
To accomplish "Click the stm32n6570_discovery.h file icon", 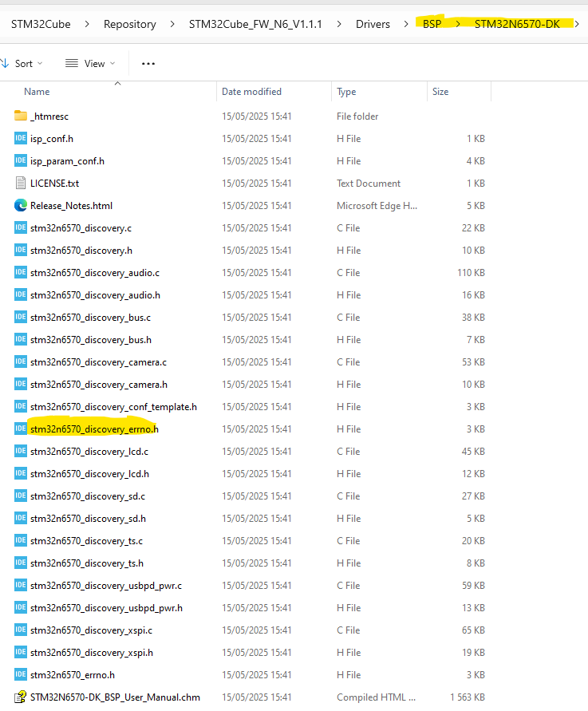I will coord(21,250).
